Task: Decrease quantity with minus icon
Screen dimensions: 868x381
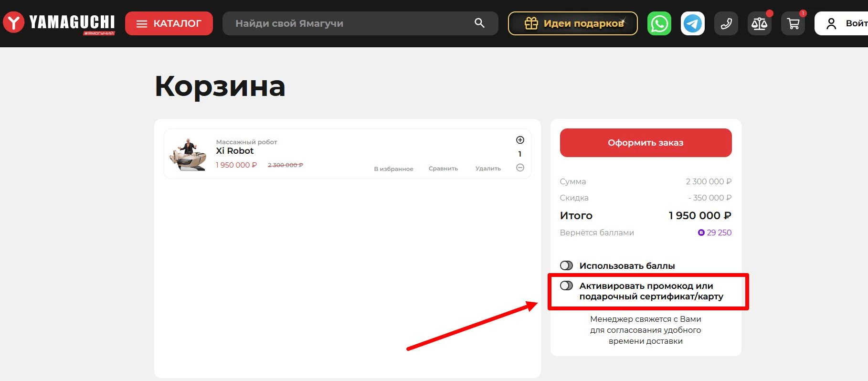Action: [x=520, y=168]
